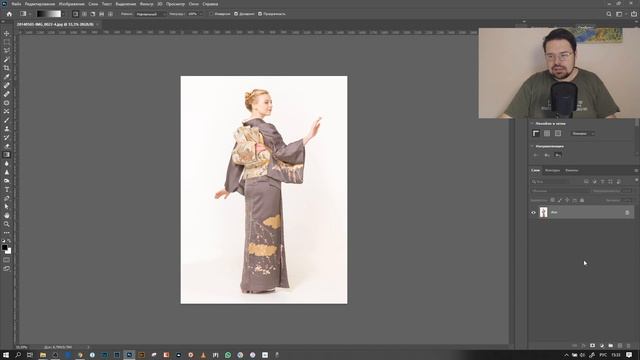Select the Lasso tool
The height and width of the screenshot is (360, 640).
click(x=7, y=51)
